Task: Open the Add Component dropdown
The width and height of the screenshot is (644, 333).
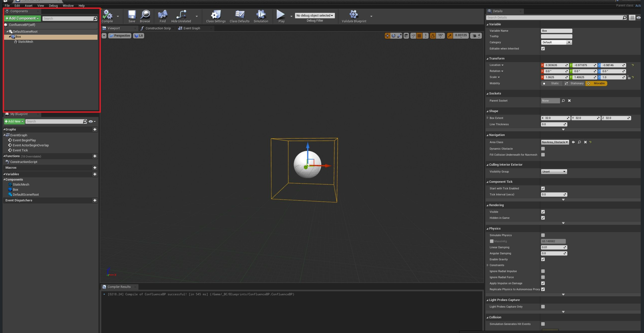Action: 22,18
